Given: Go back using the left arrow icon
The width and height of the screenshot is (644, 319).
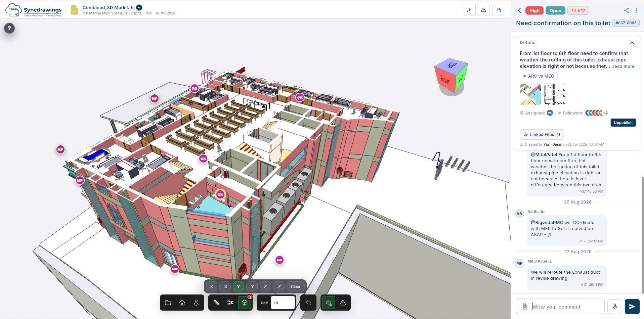Looking at the screenshot, I should point(519,10).
